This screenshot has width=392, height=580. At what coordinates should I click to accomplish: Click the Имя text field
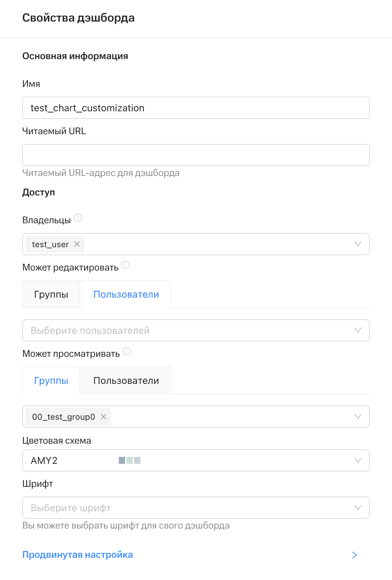[x=196, y=108]
